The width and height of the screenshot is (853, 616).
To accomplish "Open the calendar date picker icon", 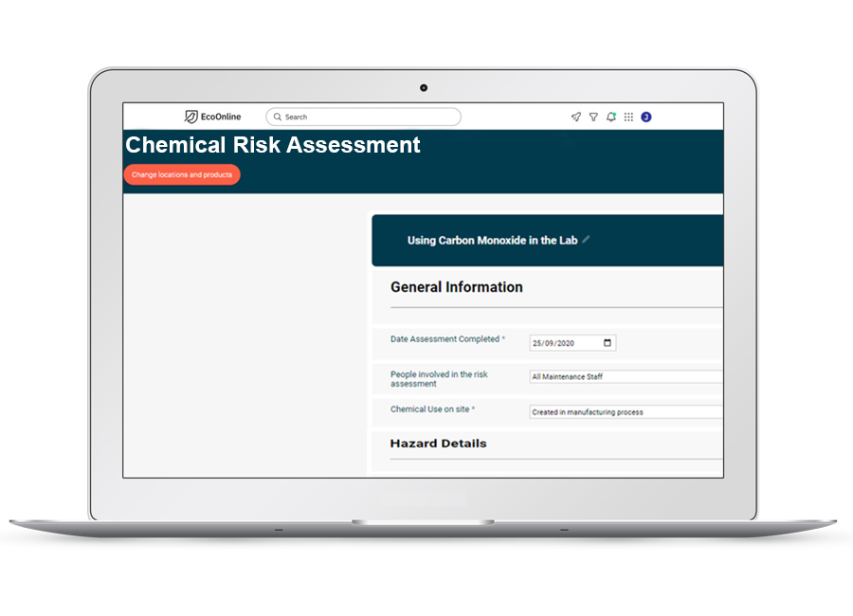I will tap(608, 343).
